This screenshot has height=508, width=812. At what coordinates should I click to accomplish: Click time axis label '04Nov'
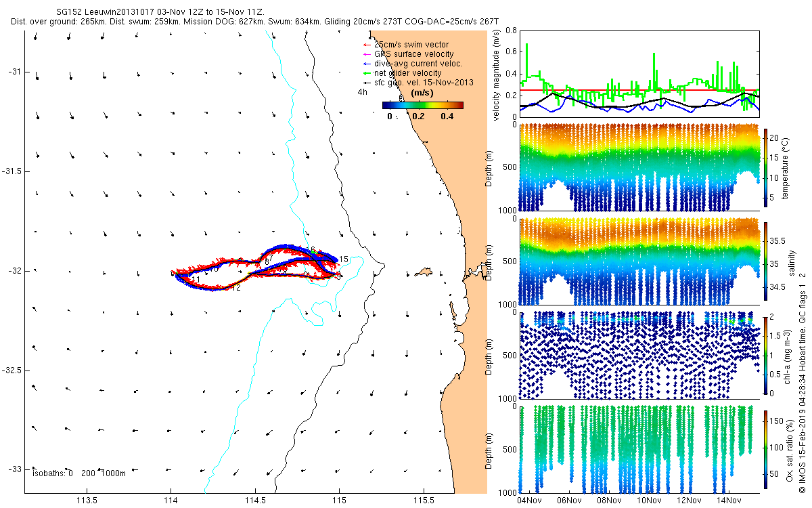[528, 501]
